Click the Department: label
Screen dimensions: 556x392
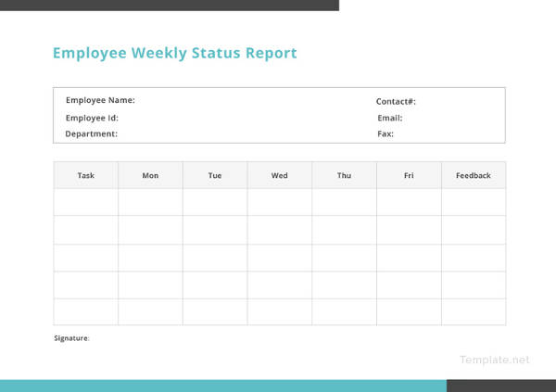(92, 133)
